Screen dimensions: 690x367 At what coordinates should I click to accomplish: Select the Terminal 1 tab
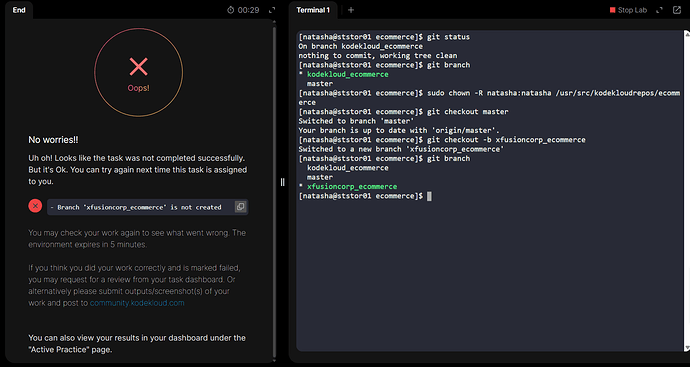[313, 10]
